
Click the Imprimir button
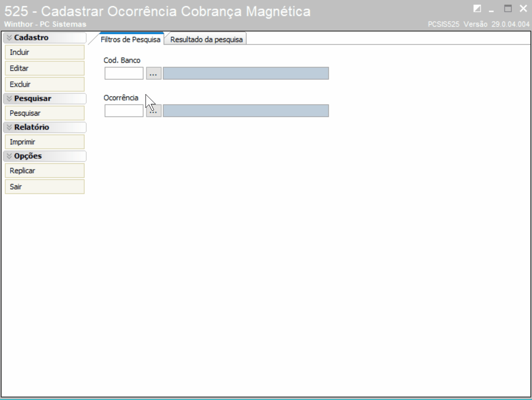click(x=45, y=142)
